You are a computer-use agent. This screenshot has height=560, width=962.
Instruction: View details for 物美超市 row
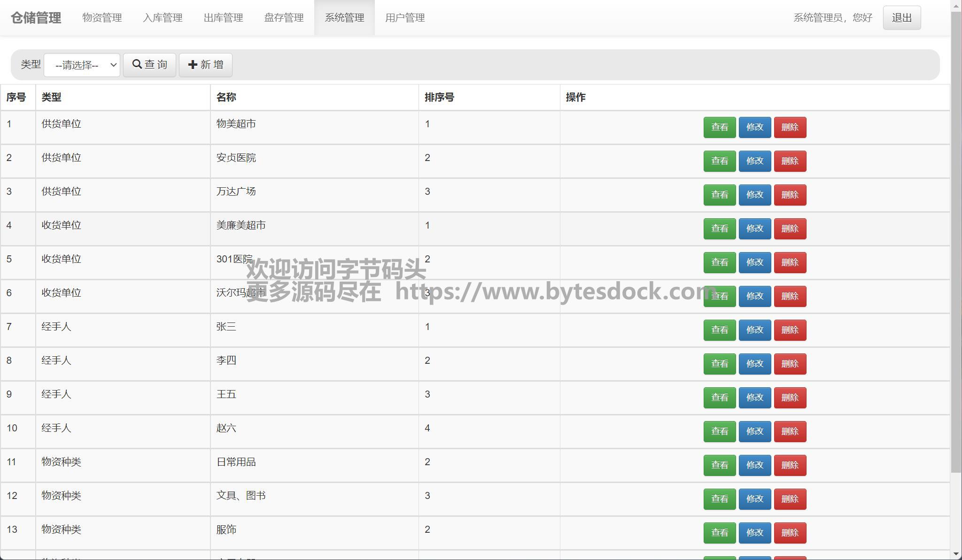pos(719,127)
